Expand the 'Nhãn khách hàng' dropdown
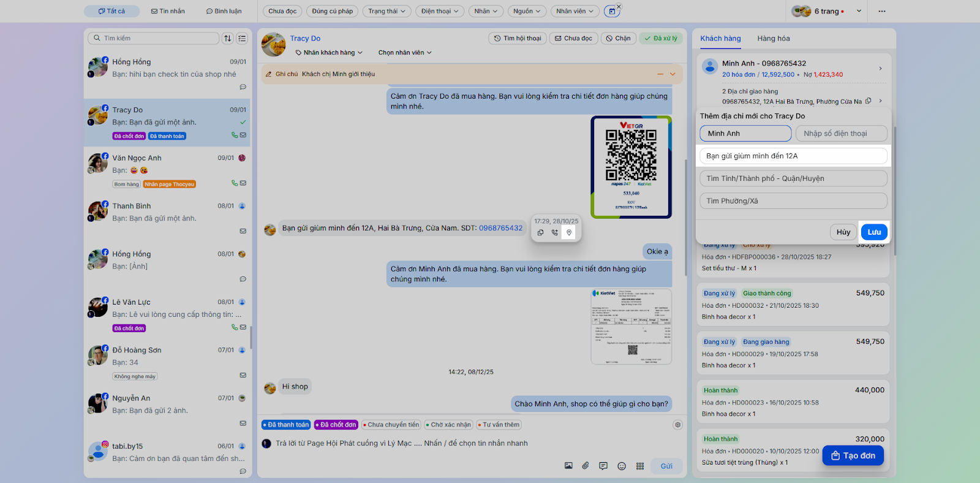Image resolution: width=980 pixels, height=483 pixels. (x=329, y=53)
